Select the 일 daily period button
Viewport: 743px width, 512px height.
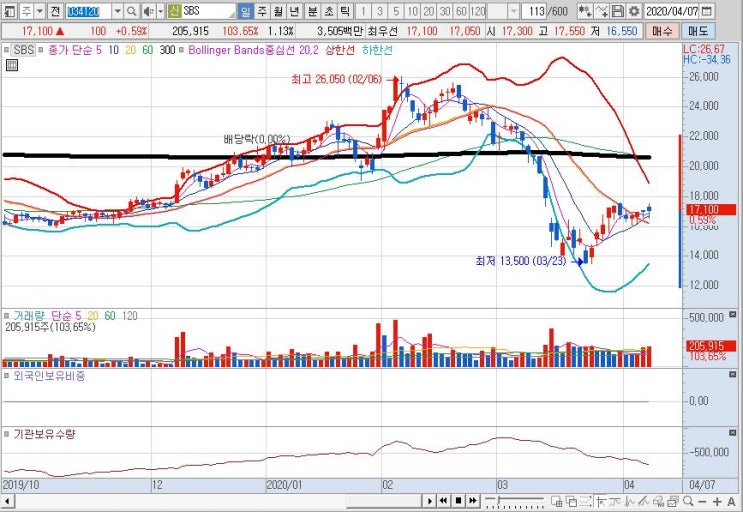245,10
